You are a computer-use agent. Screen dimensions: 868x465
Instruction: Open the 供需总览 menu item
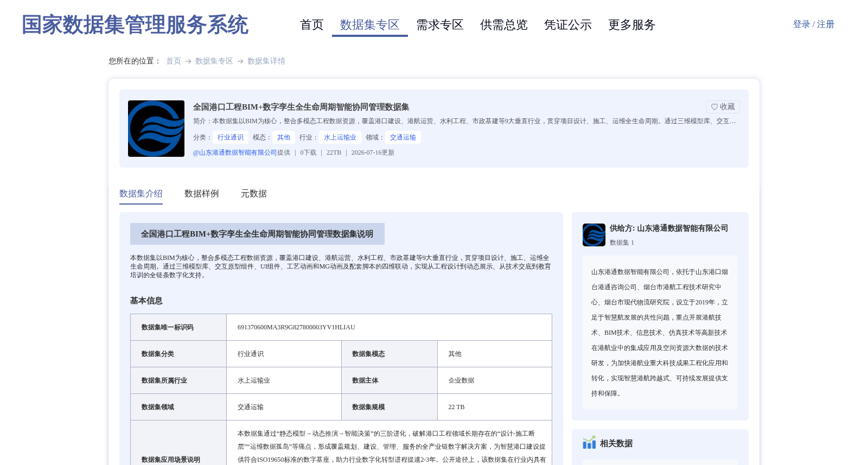coord(503,25)
